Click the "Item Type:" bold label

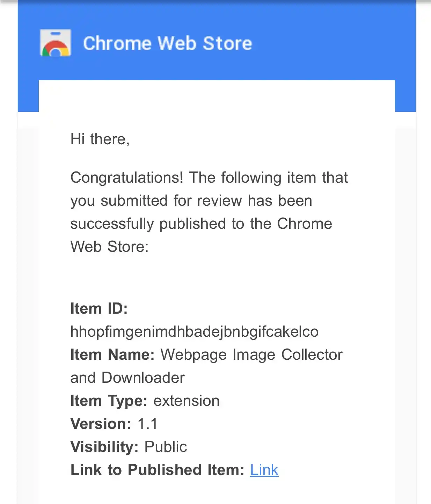click(109, 401)
